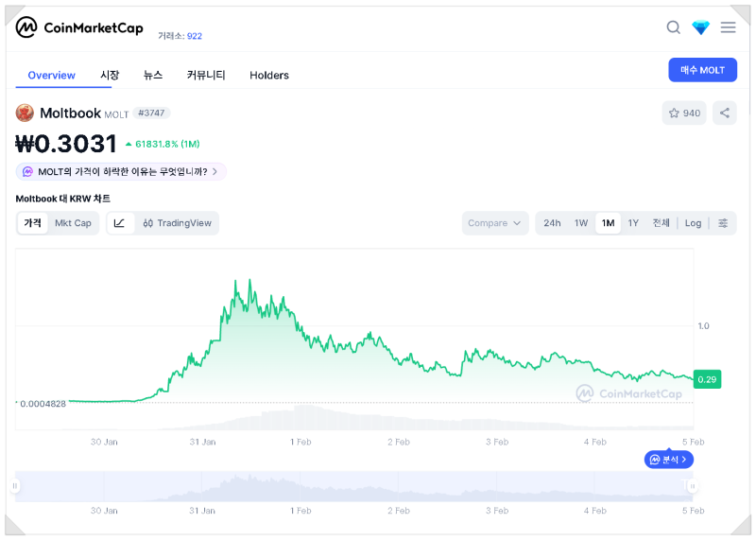Select the 1W time range

(581, 223)
